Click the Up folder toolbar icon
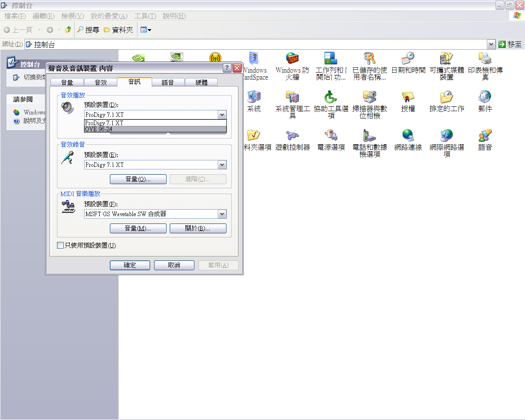525x420 pixels. [68, 30]
